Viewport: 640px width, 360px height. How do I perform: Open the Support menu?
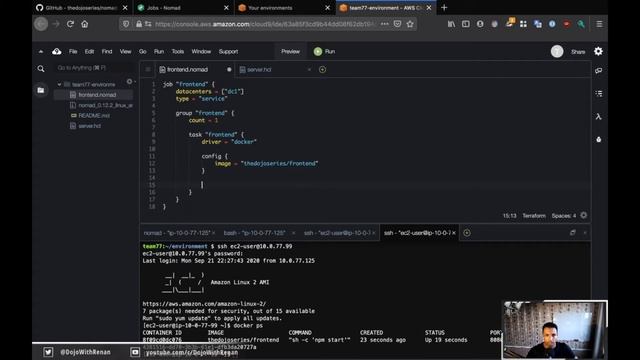tap(228, 51)
